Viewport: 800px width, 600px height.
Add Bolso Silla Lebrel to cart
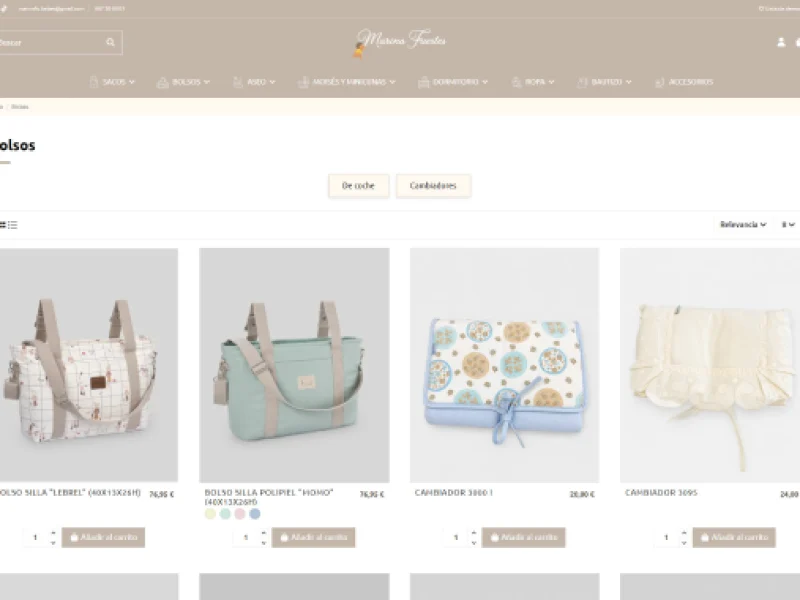pos(104,537)
